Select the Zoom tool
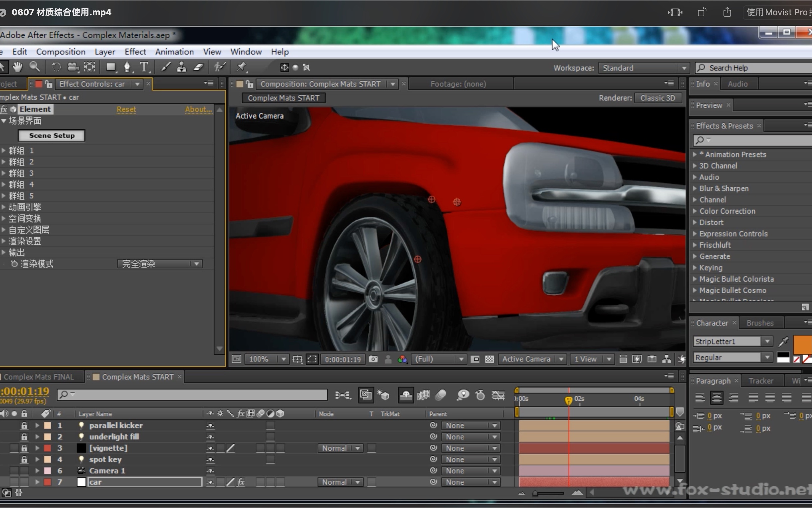 [x=35, y=67]
